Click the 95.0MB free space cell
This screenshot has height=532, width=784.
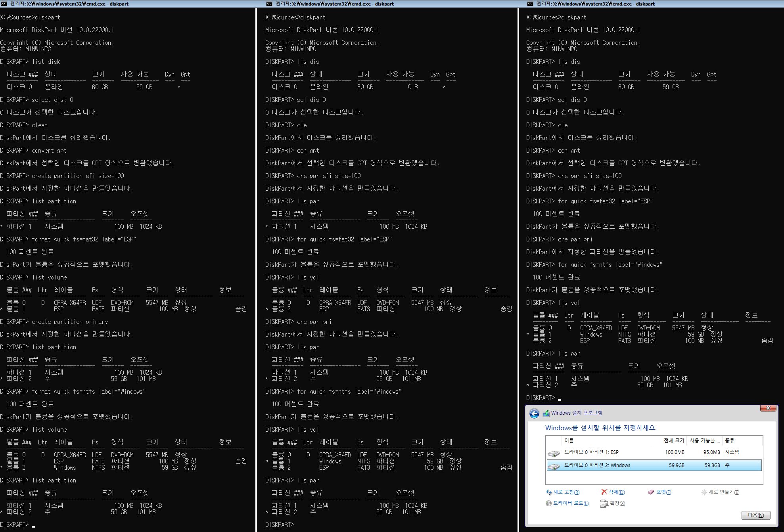click(x=712, y=452)
